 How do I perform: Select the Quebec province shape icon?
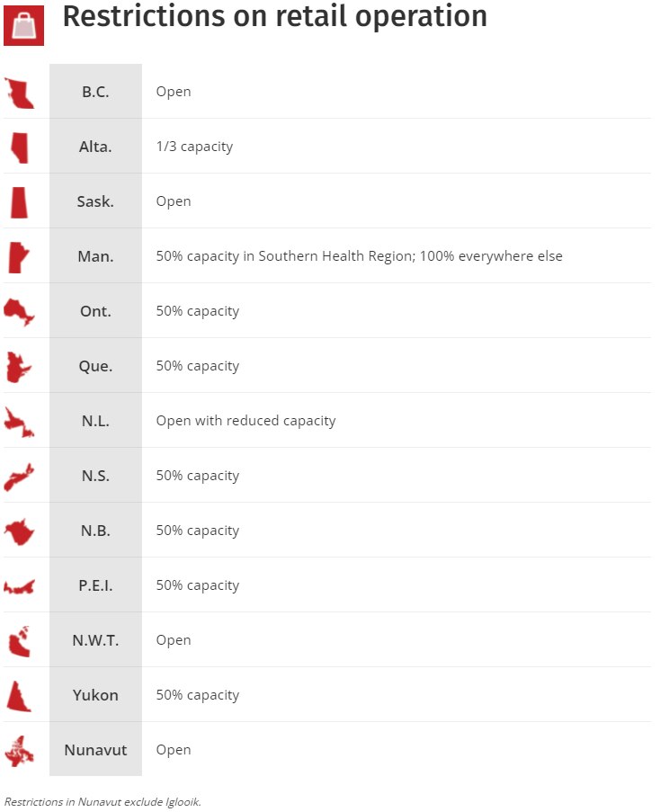pyautogui.click(x=19, y=367)
